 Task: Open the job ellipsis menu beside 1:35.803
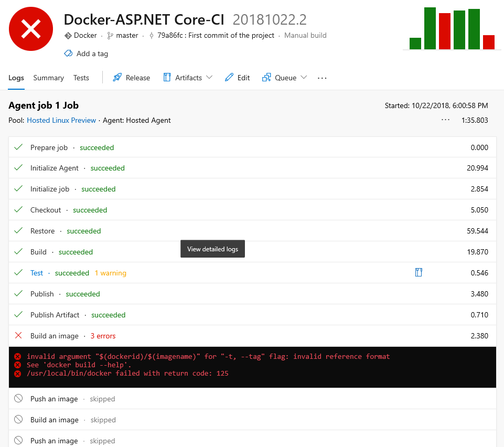click(445, 120)
